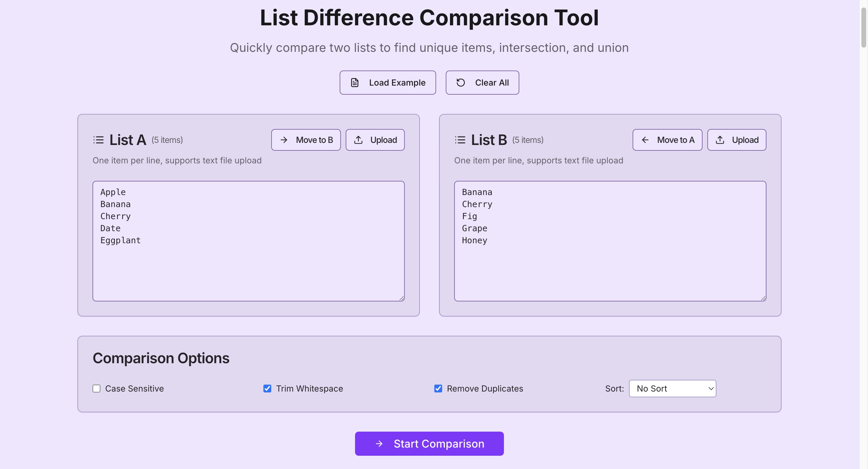This screenshot has width=868, height=469.
Task: Click the Clear All button text
Action: [492, 83]
